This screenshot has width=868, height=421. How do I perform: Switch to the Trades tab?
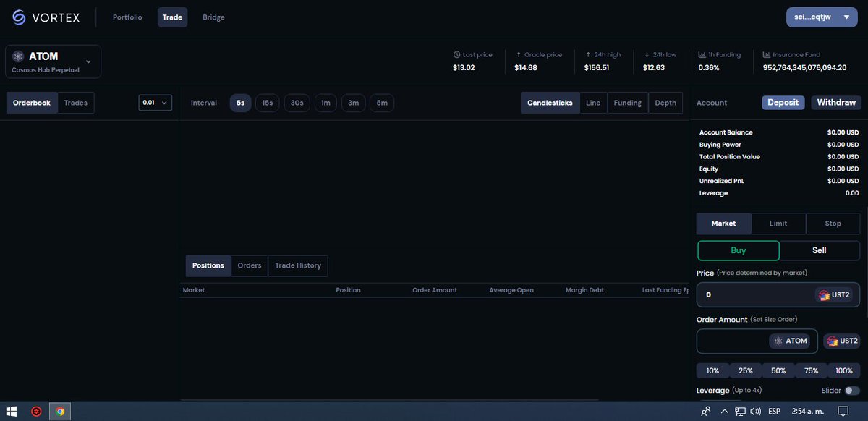tap(76, 103)
